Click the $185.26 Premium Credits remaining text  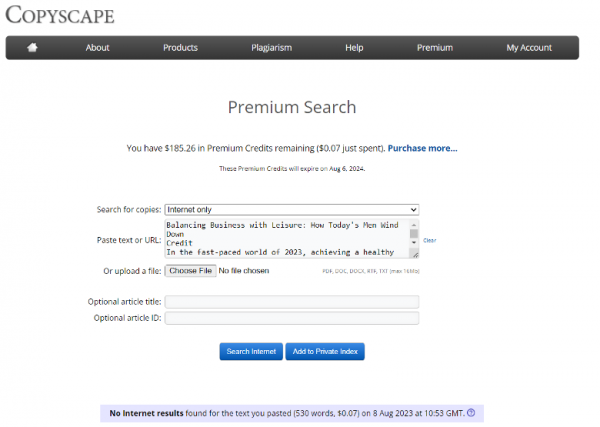[256, 148]
